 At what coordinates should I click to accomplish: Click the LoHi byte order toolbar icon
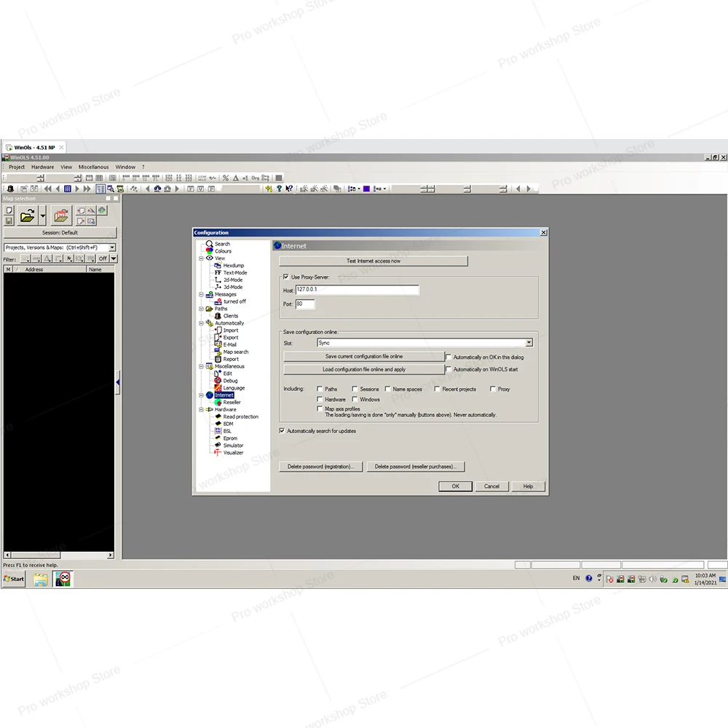202,178
